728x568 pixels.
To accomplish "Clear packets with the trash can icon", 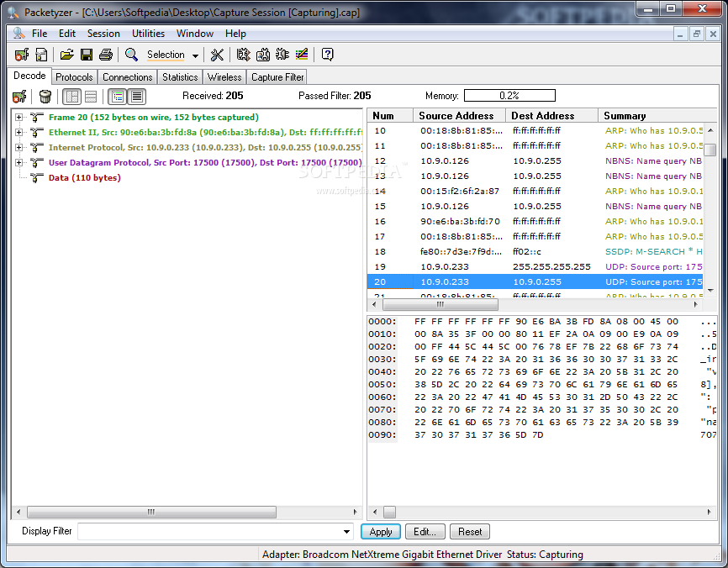I will pyautogui.click(x=45, y=97).
